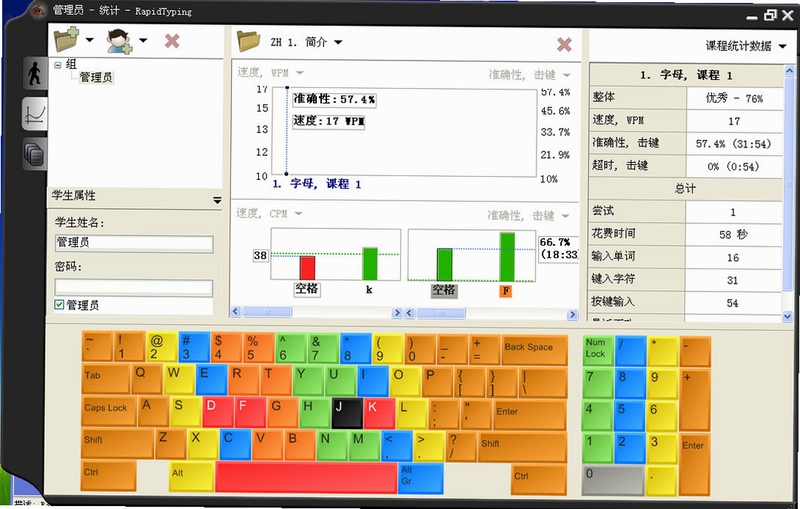Open the typing lesson sidebar icon
This screenshot has height=509, width=800.
pyautogui.click(x=35, y=73)
